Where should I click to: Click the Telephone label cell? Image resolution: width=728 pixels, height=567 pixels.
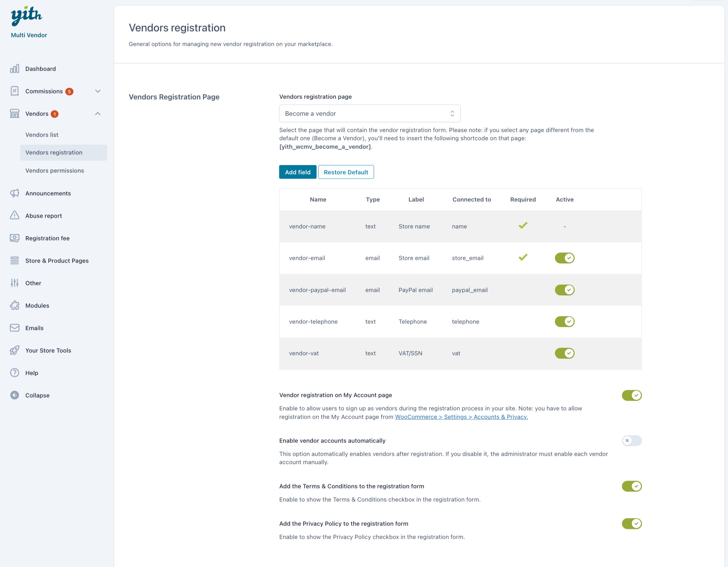tap(412, 322)
